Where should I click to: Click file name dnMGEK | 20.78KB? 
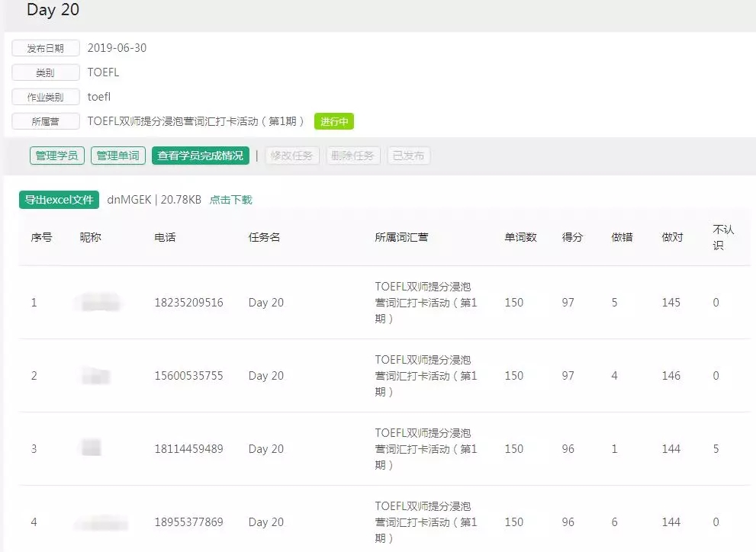click(154, 200)
